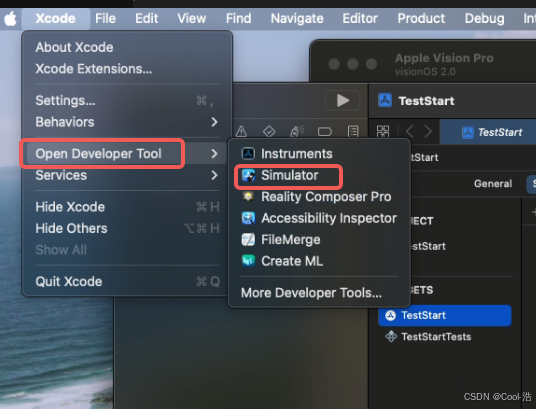Screen dimensions: 536x409
Task: Expand the Behaviors submenu
Action: pyautogui.click(x=127, y=122)
